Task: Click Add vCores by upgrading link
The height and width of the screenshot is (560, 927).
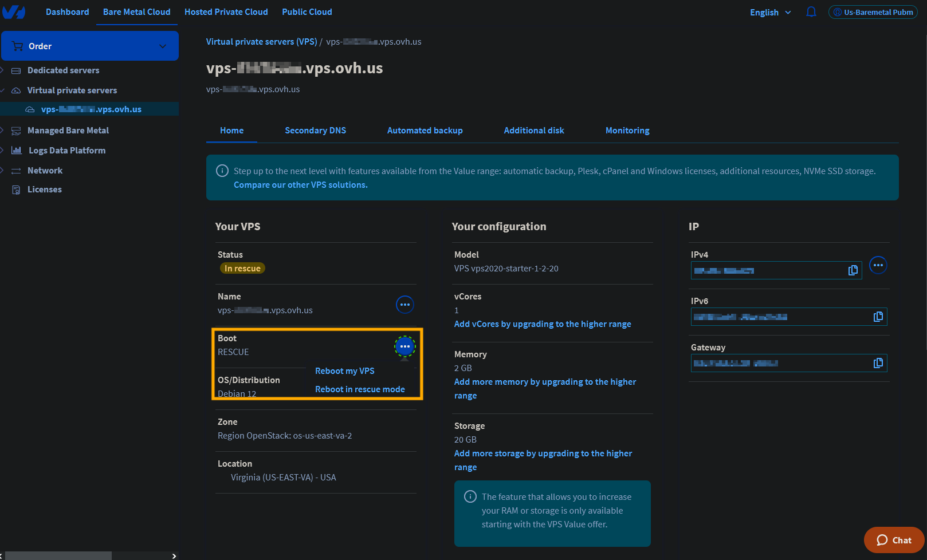Action: 543,324
